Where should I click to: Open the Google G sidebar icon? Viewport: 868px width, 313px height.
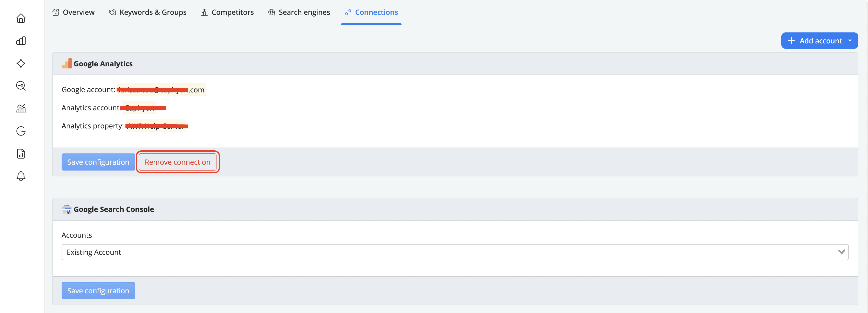[x=21, y=131]
